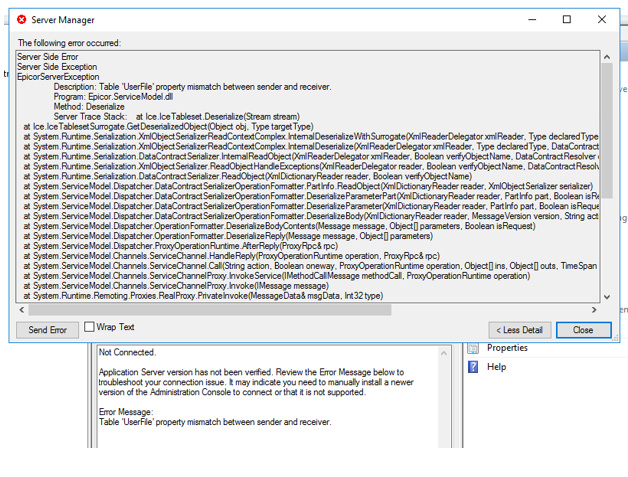
Task: Click the 'Server Trace Stack' line
Action: point(177,117)
